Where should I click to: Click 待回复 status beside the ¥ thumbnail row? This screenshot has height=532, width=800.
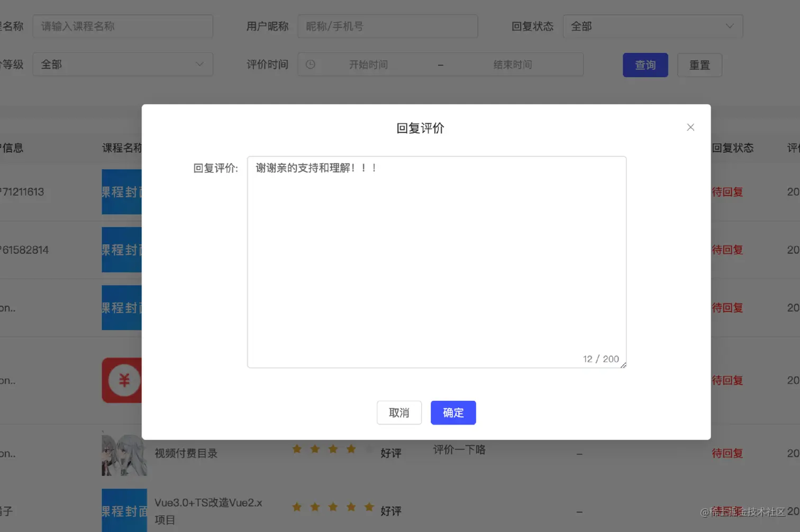pos(728,380)
